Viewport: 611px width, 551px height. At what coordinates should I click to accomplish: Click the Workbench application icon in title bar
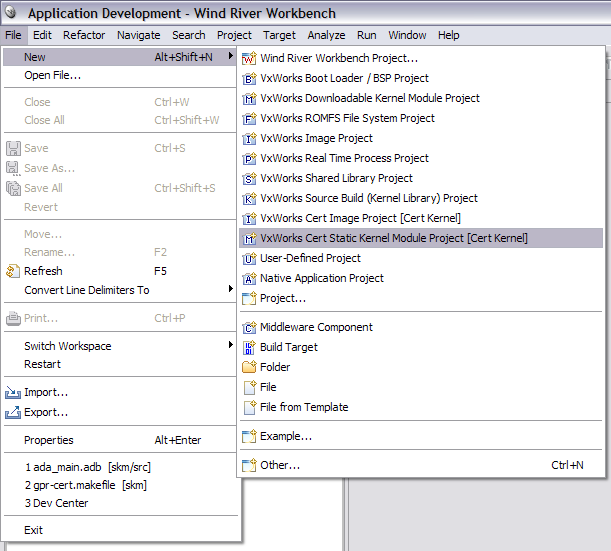click(11, 12)
